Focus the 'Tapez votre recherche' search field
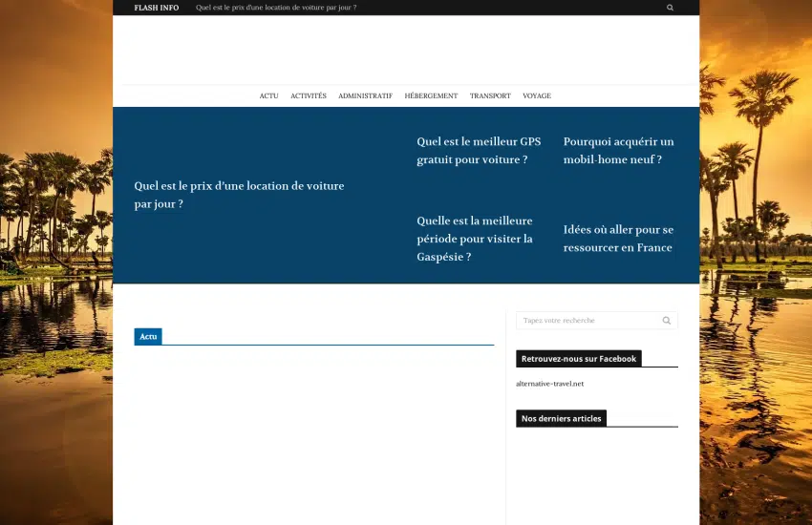The height and width of the screenshot is (525, 812). click(x=587, y=321)
